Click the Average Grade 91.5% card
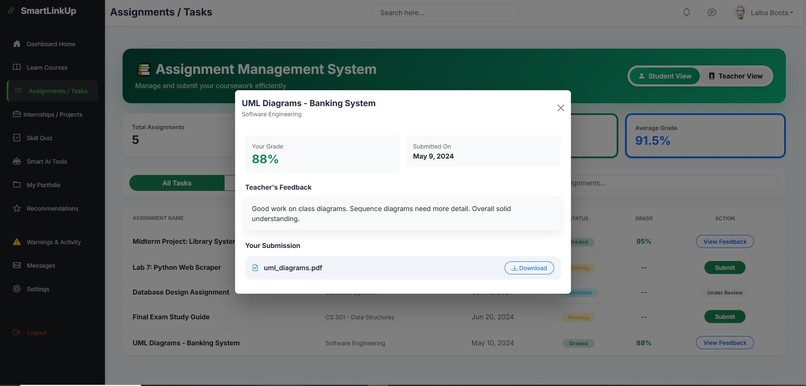The width and height of the screenshot is (806, 386). coord(705,136)
